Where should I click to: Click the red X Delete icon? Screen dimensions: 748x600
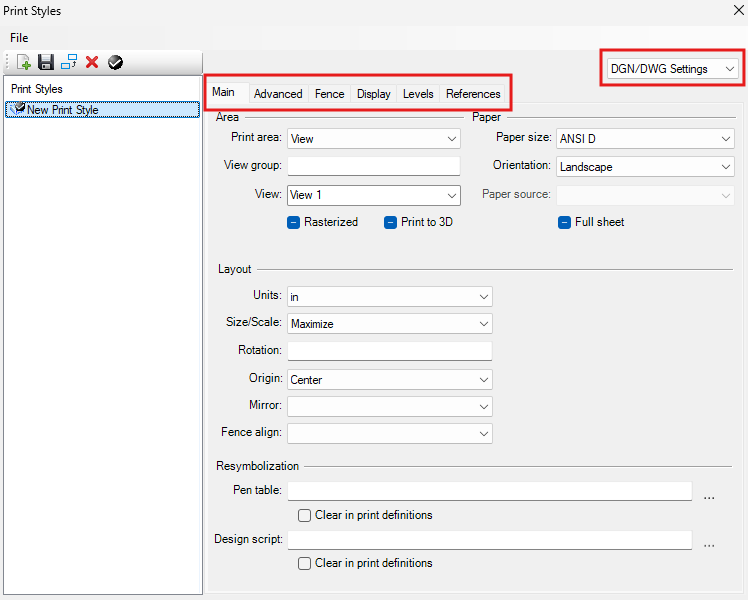click(x=92, y=62)
